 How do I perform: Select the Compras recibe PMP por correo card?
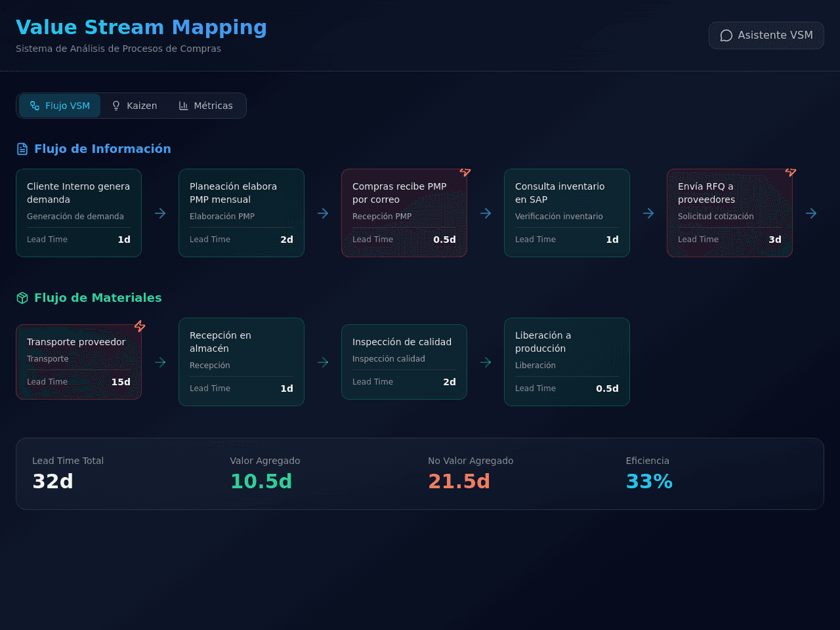pyautogui.click(x=404, y=213)
